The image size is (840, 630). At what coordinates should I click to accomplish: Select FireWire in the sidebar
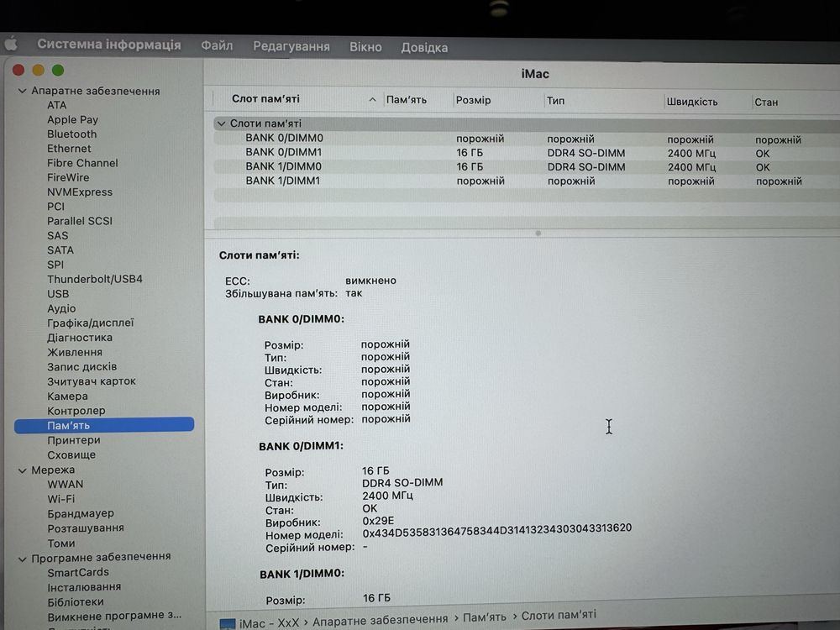(68, 178)
